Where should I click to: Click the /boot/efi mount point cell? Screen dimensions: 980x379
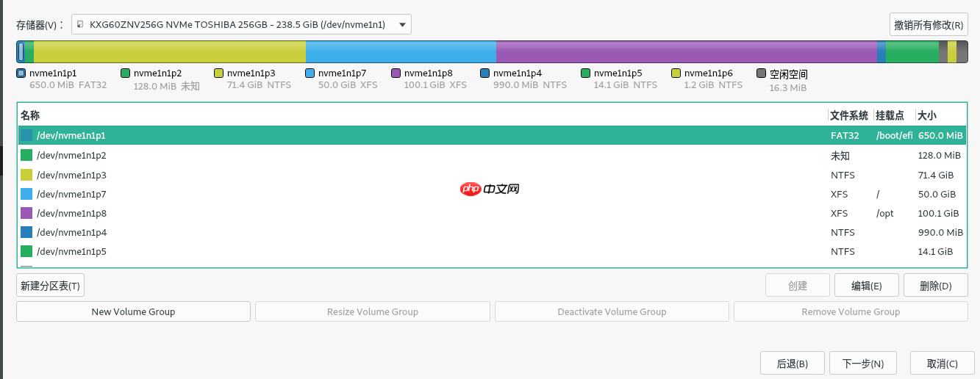point(894,135)
